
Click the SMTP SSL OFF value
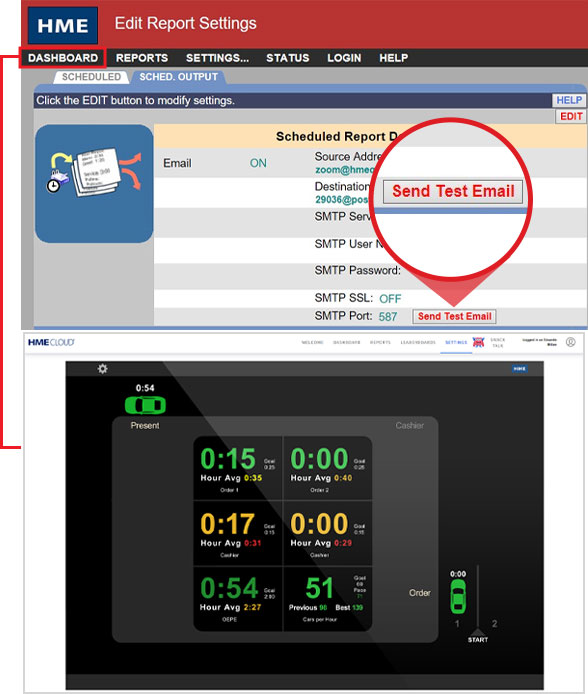click(390, 299)
